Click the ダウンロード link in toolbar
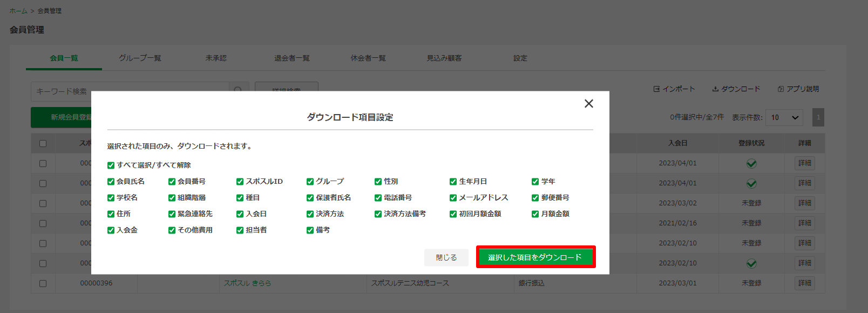 pyautogui.click(x=736, y=89)
